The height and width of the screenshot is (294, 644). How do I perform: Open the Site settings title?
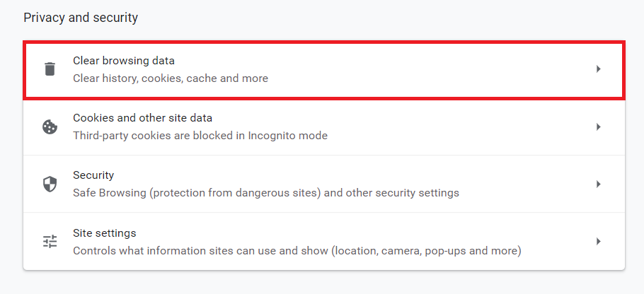click(104, 233)
